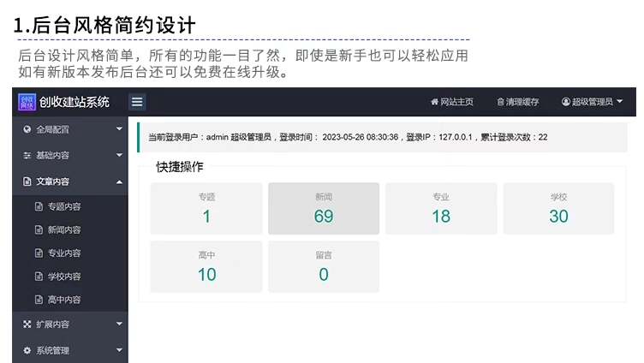Click the home icon beside 网站主页
Viewport: 644px width, 363px height.
[x=434, y=102]
